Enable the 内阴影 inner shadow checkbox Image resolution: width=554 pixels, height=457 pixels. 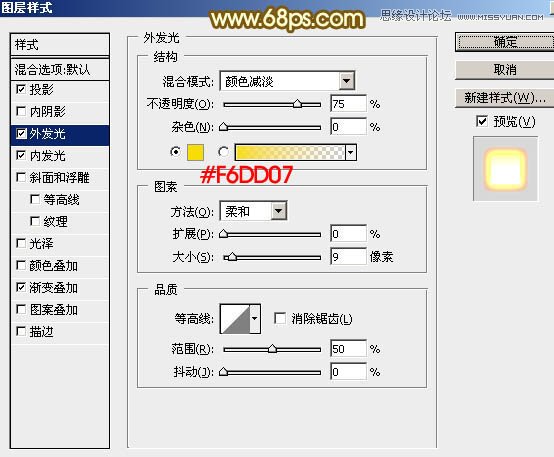pos(21,111)
